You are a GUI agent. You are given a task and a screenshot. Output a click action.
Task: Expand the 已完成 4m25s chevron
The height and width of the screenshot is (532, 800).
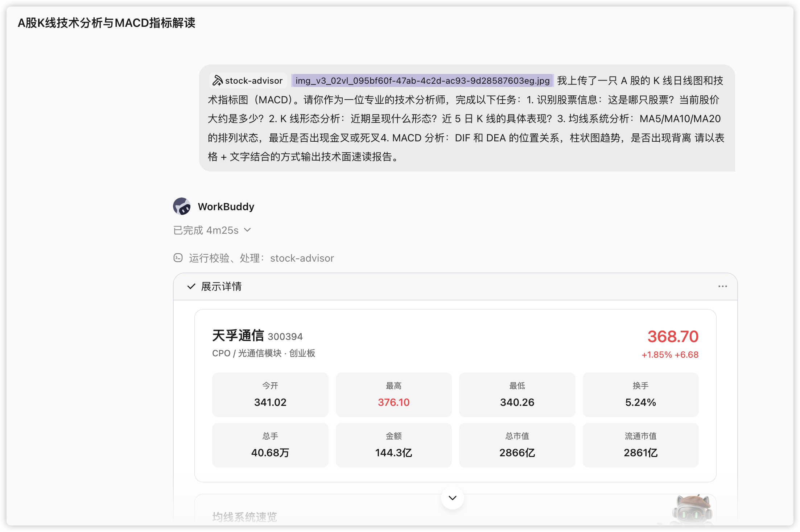click(x=247, y=230)
